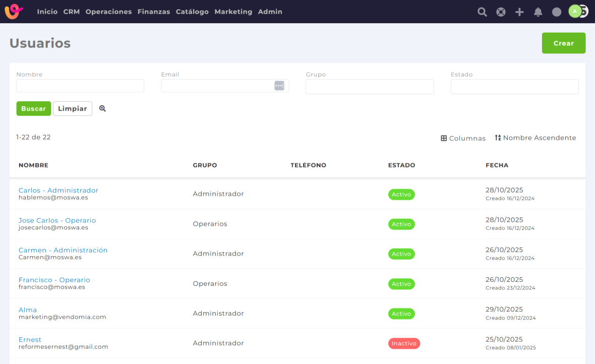Open user Jose Carlos - Operario

click(57, 220)
